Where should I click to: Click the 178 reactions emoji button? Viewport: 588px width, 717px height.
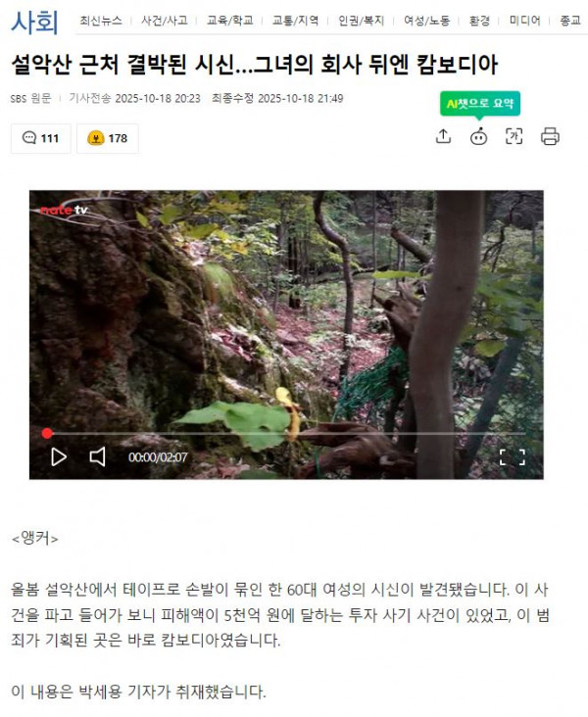pos(108,138)
